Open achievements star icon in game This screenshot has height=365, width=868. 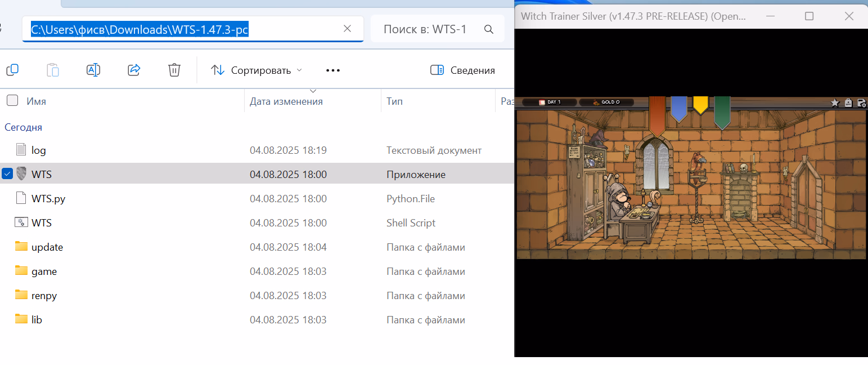(x=835, y=103)
